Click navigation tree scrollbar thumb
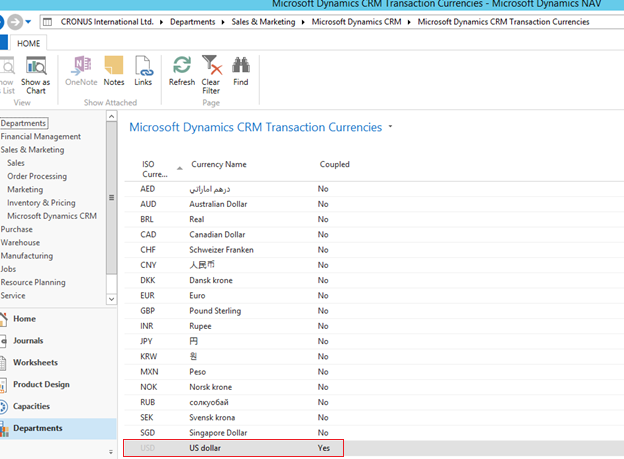 111,198
